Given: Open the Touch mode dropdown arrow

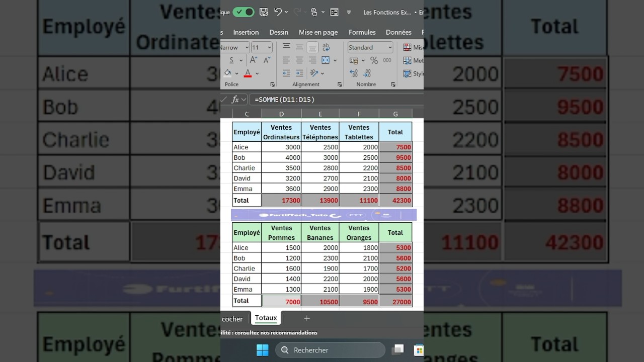Looking at the screenshot, I should click(x=323, y=12).
